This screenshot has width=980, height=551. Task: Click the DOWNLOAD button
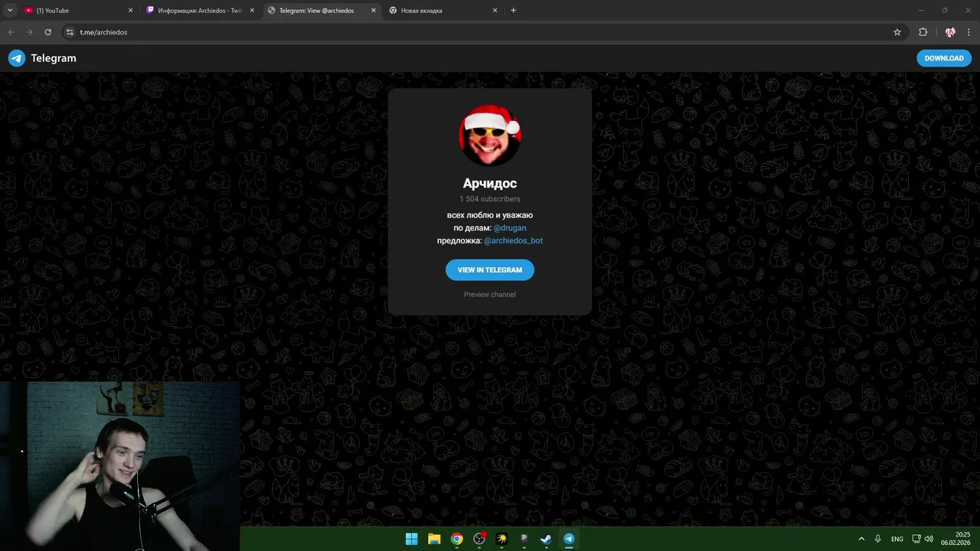pyautogui.click(x=943, y=58)
